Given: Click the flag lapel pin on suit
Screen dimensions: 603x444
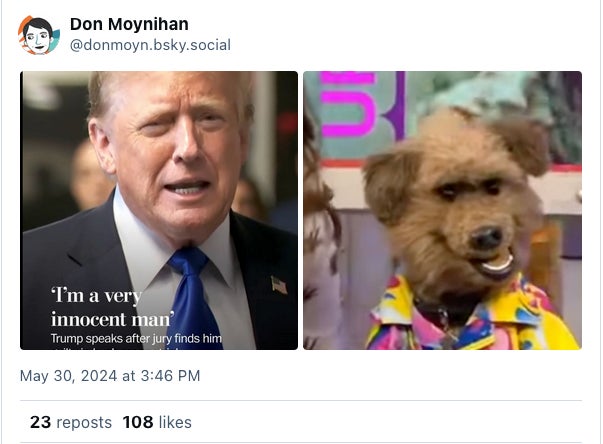Looking at the screenshot, I should 279,285.
